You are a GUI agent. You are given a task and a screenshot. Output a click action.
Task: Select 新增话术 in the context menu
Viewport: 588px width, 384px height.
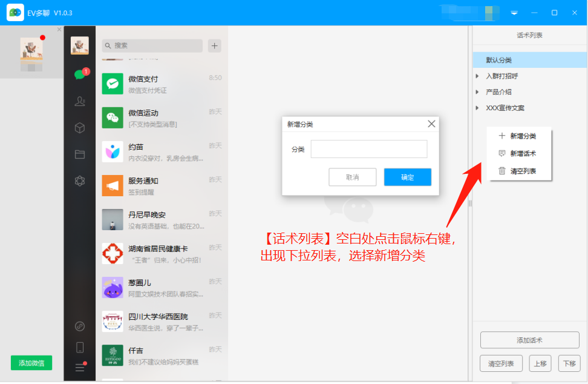[x=520, y=153]
